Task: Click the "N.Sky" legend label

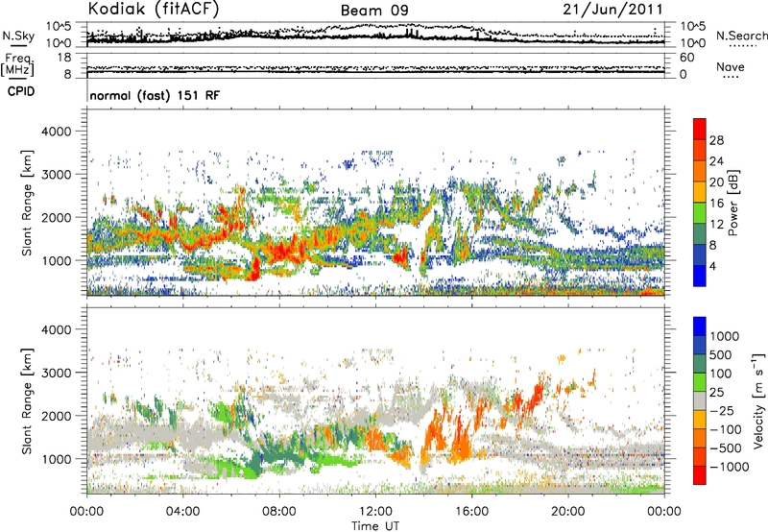Action: click(18, 36)
